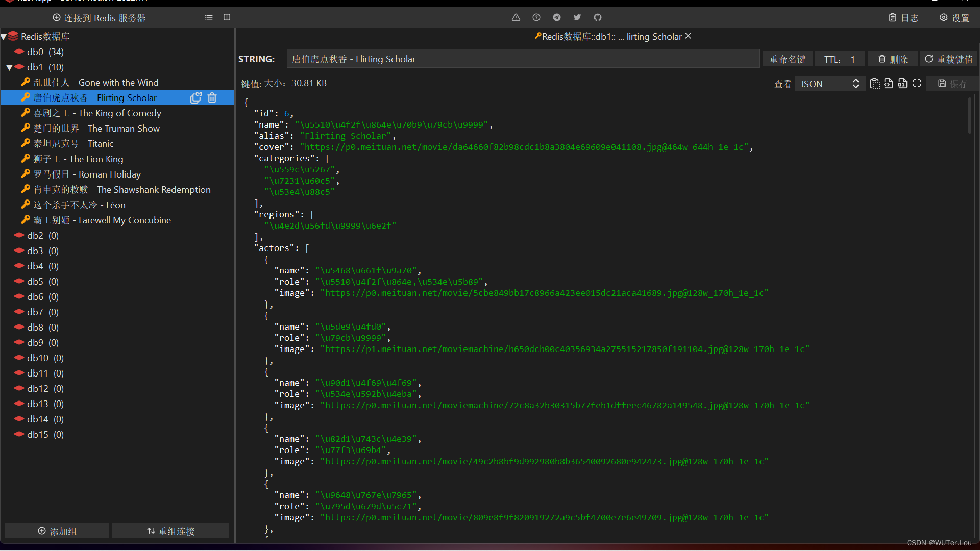980x551 pixels.
Task: Open the help question-mark icon
Action: pos(536,18)
